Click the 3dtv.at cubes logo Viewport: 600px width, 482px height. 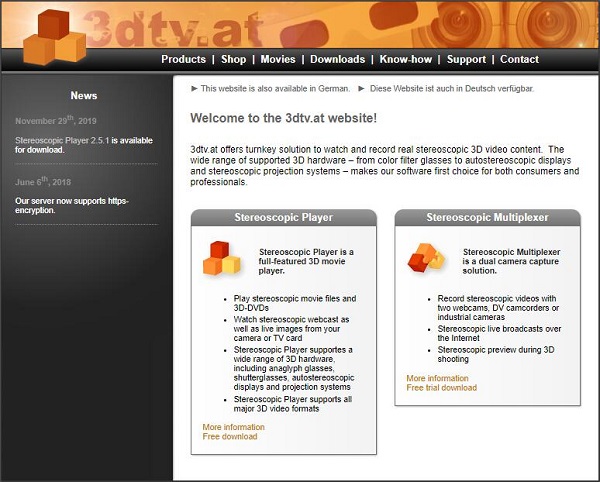tap(54, 37)
